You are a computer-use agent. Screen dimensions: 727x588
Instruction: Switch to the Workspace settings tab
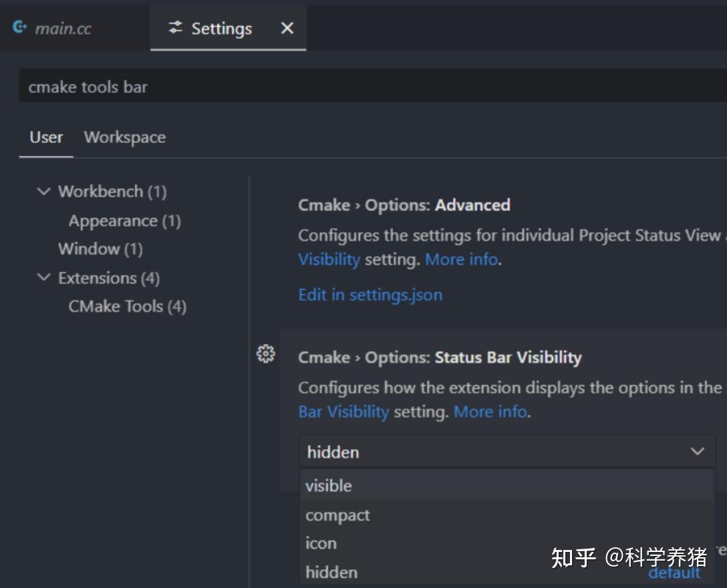point(124,137)
